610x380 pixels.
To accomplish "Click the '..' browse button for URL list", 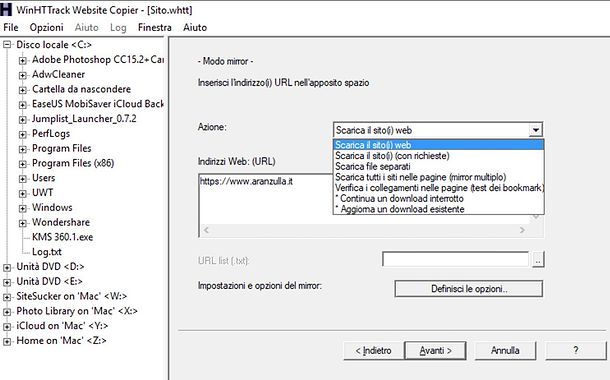I will tap(538, 259).
